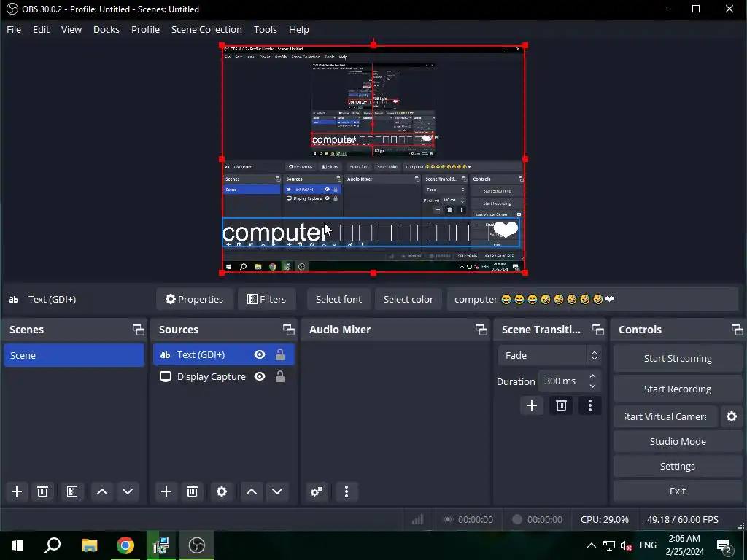Open the Windows Start menu

point(18,545)
